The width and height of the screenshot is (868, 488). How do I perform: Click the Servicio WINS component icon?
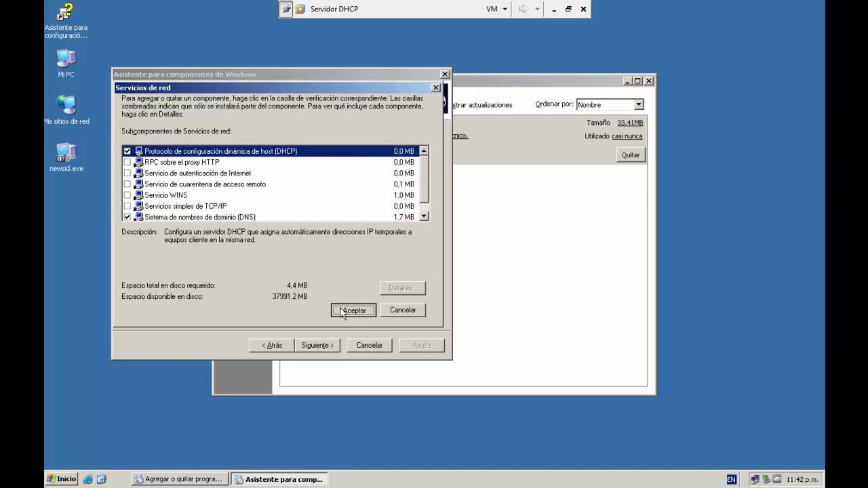pos(138,195)
